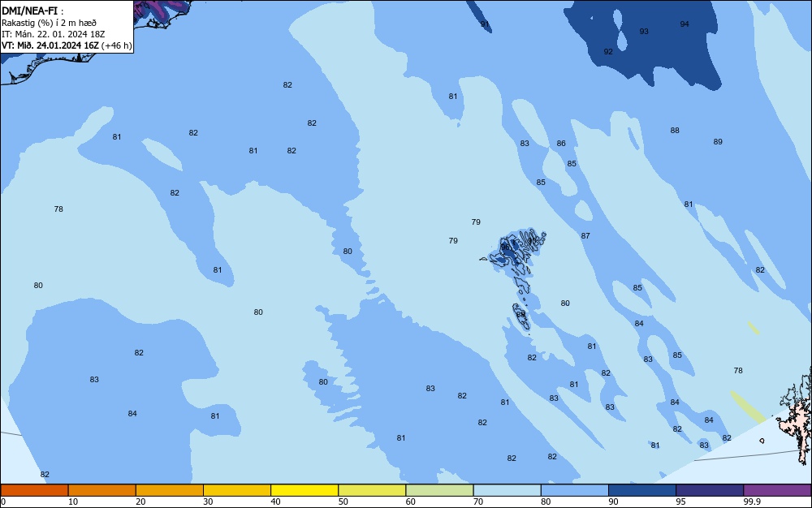
Task: Click the humidity value 88 on the map
Action: (x=675, y=131)
